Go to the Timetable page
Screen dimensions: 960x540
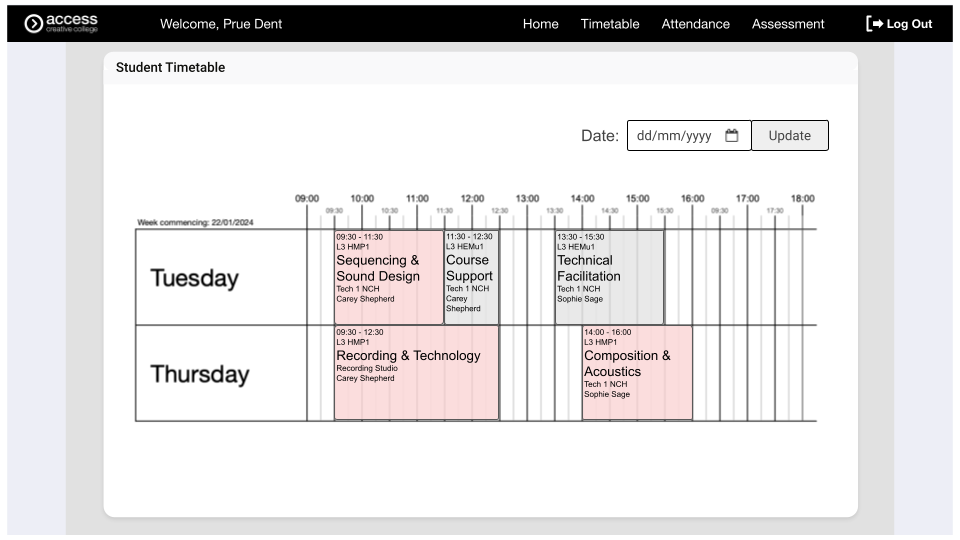(609, 24)
